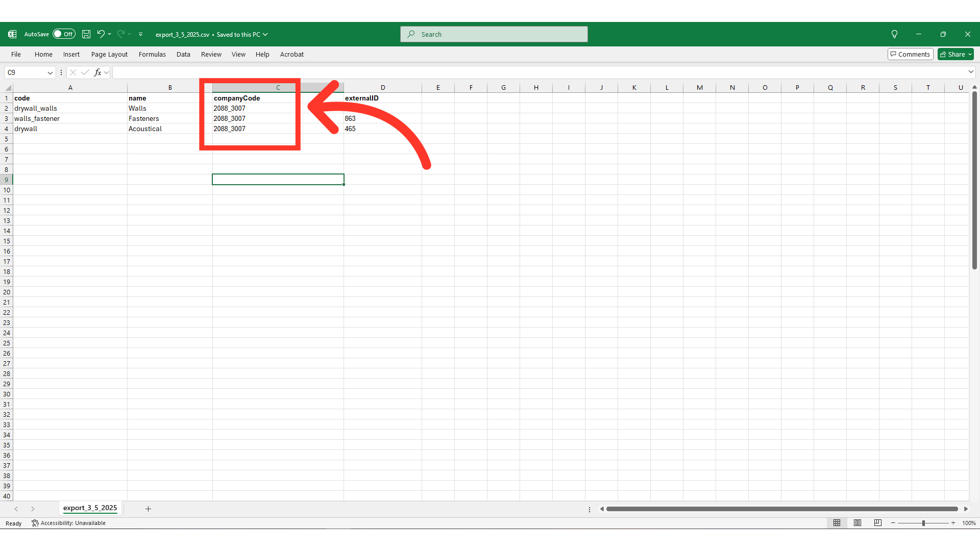The image size is (980, 551).
Task: Select Normal view in status bar
Action: click(837, 523)
